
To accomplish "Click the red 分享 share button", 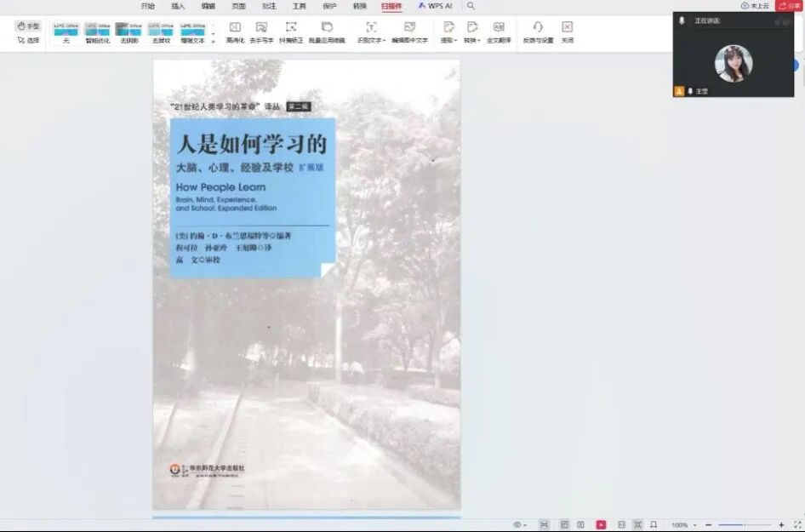I will (787, 6).
